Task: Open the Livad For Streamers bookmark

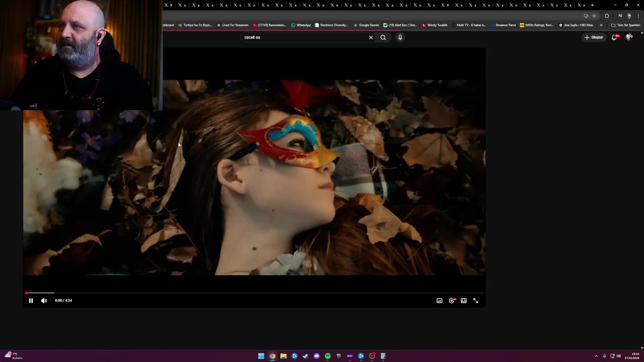Action: [x=232, y=25]
